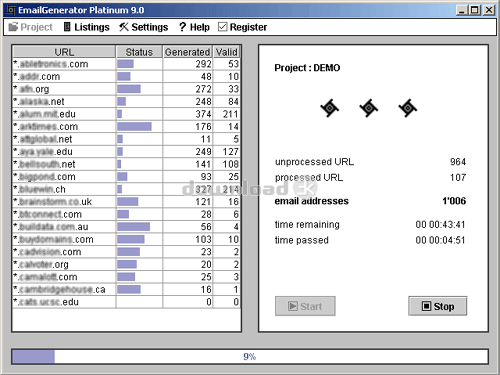The height and width of the screenshot is (375, 500).
Task: Click Valid value 211 for alum.mit.edu
Action: pyautogui.click(x=231, y=114)
